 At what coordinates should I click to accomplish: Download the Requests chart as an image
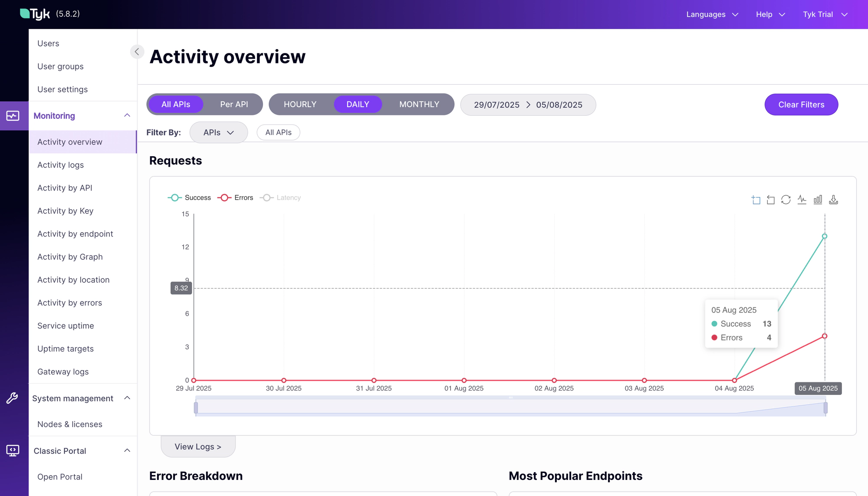pos(833,200)
